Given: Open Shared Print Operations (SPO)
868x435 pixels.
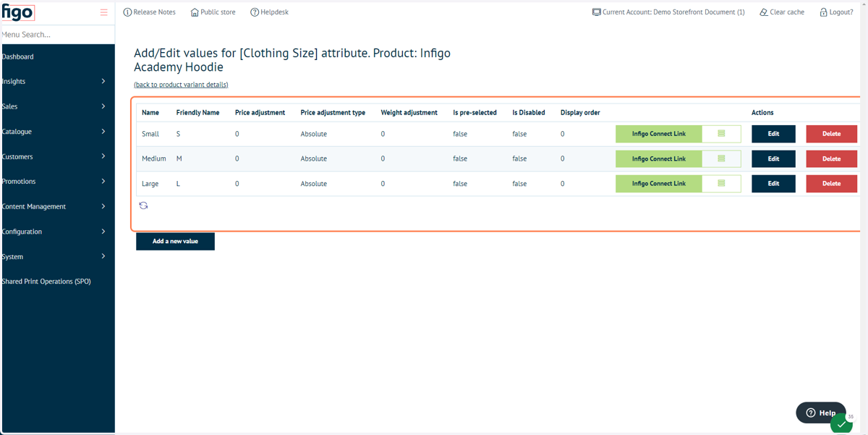Looking at the screenshot, I should pyautogui.click(x=46, y=282).
